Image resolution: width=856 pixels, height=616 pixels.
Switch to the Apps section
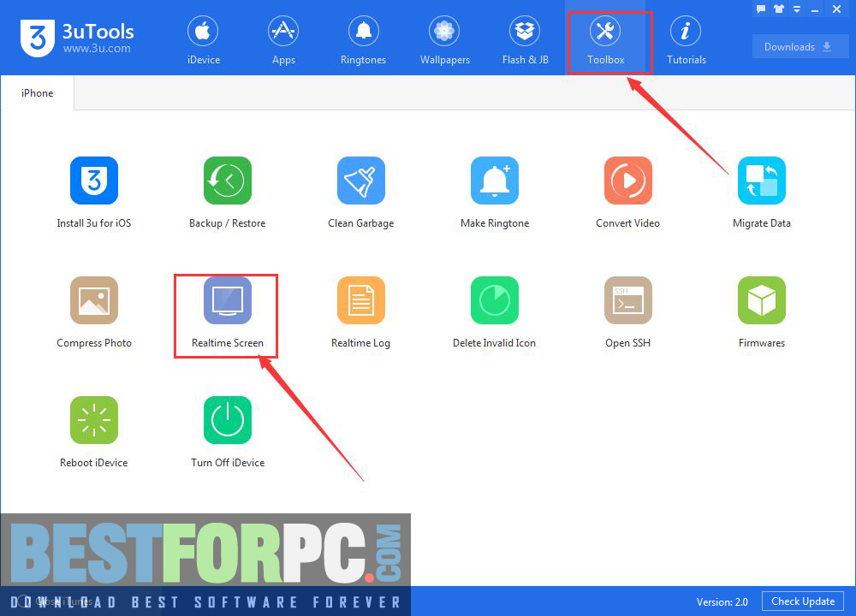coord(283,41)
